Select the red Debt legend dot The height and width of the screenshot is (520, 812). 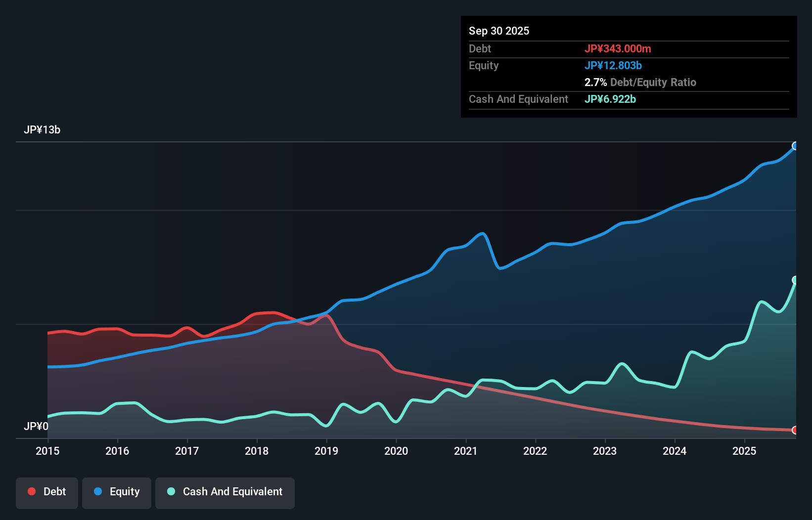point(31,491)
